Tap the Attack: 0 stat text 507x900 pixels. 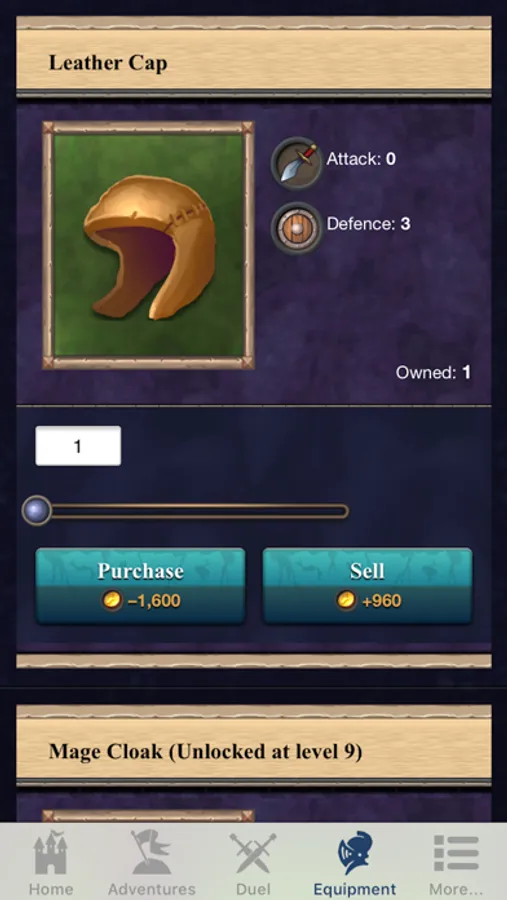(361, 159)
